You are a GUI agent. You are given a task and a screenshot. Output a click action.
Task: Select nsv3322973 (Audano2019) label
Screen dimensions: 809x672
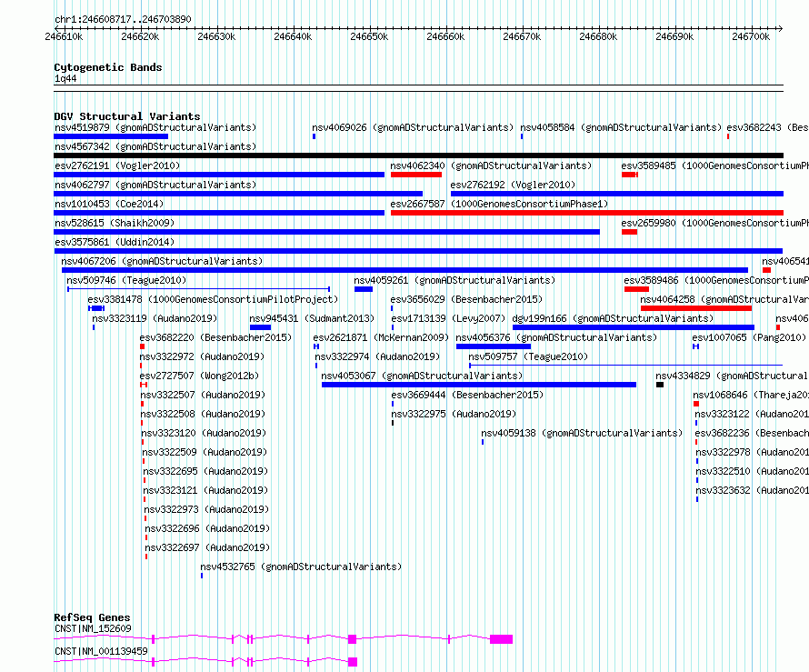coord(207,509)
